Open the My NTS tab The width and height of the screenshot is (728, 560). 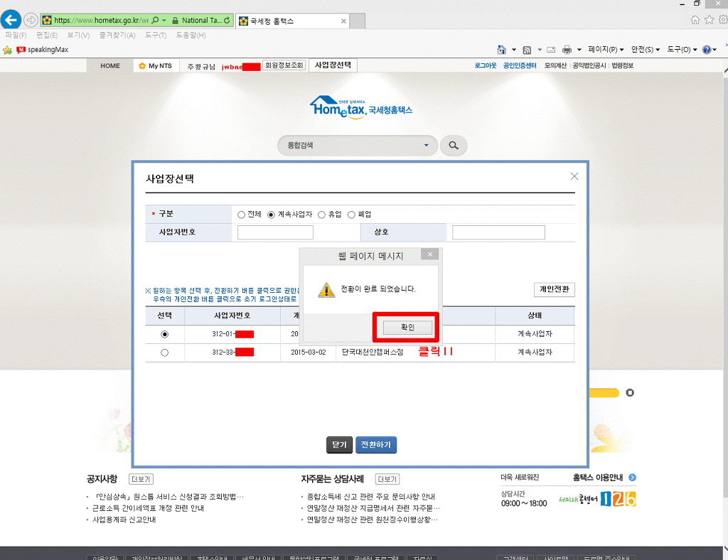click(156, 66)
